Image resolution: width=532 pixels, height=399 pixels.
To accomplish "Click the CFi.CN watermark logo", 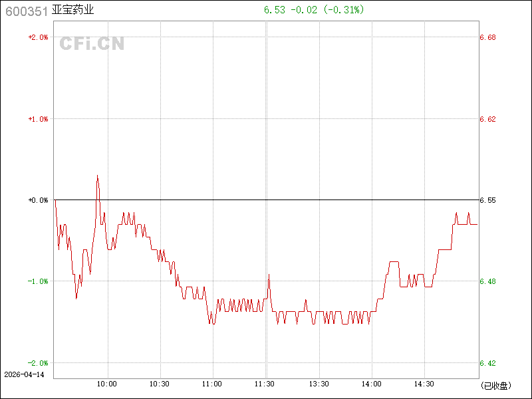I will click(x=92, y=44).
